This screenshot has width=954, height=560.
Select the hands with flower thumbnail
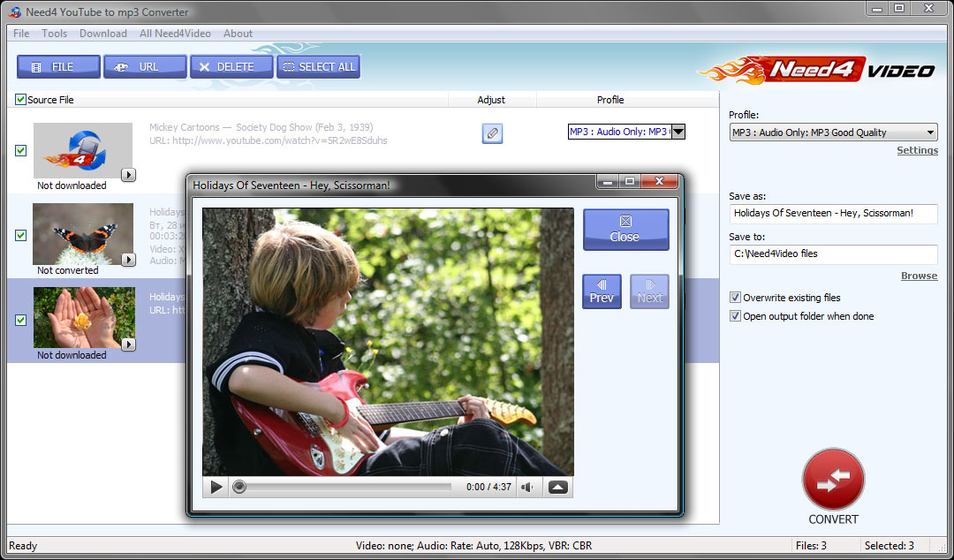84,318
